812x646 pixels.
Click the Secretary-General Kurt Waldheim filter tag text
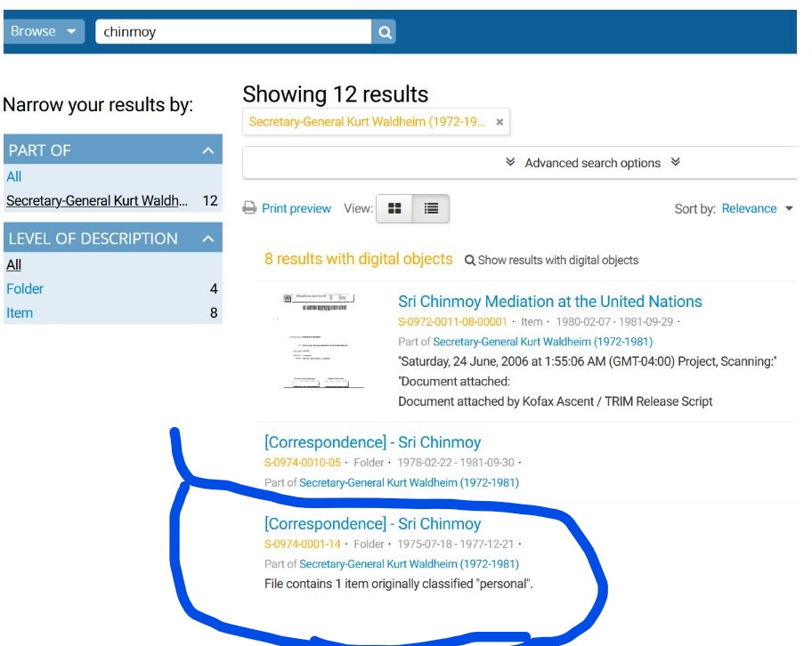(x=367, y=122)
